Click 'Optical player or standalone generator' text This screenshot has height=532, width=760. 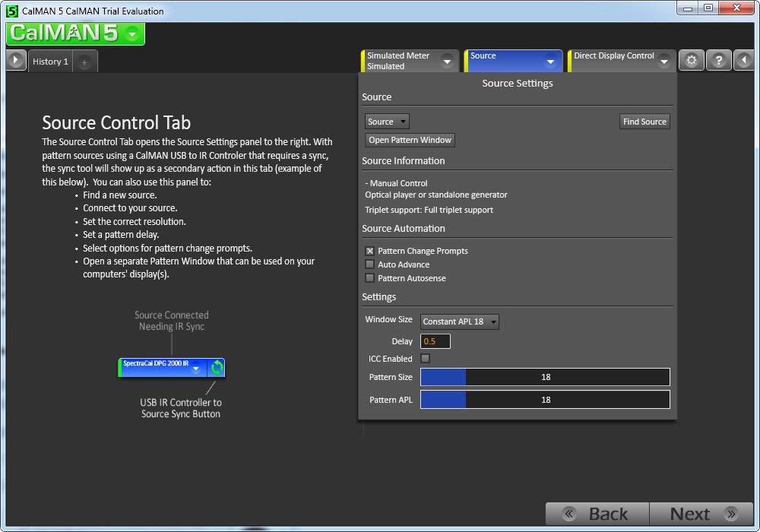tap(436, 195)
